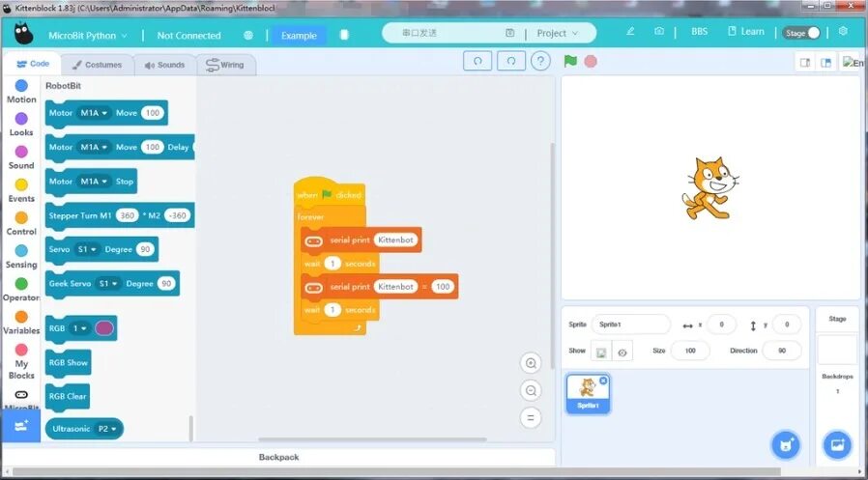
Task: Click the pencil edit icon
Action: [x=630, y=32]
